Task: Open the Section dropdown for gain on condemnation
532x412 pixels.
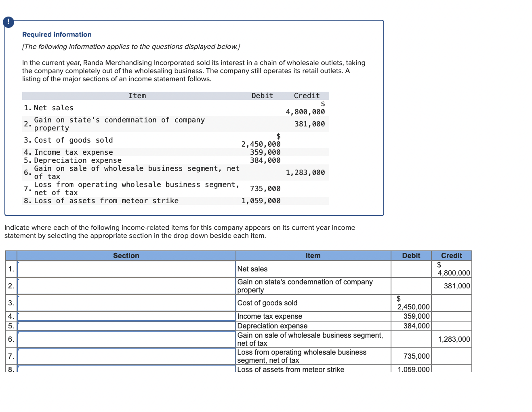Action: tap(126, 286)
